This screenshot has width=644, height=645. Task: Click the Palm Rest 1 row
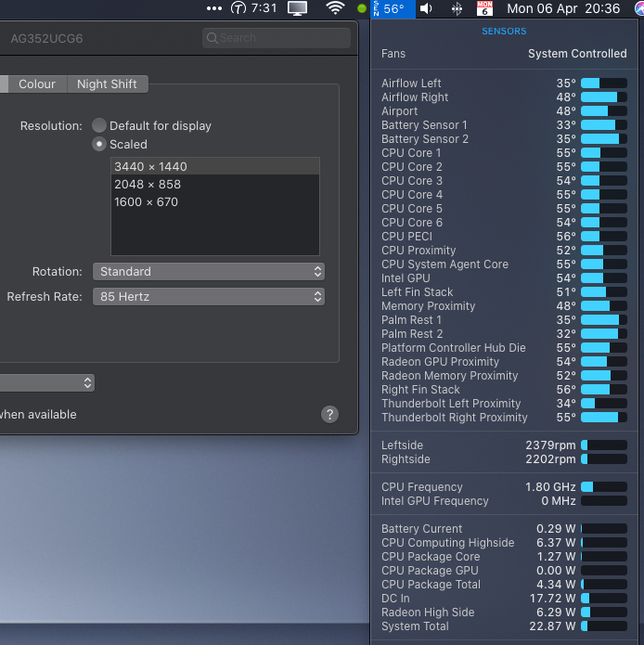[504, 320]
